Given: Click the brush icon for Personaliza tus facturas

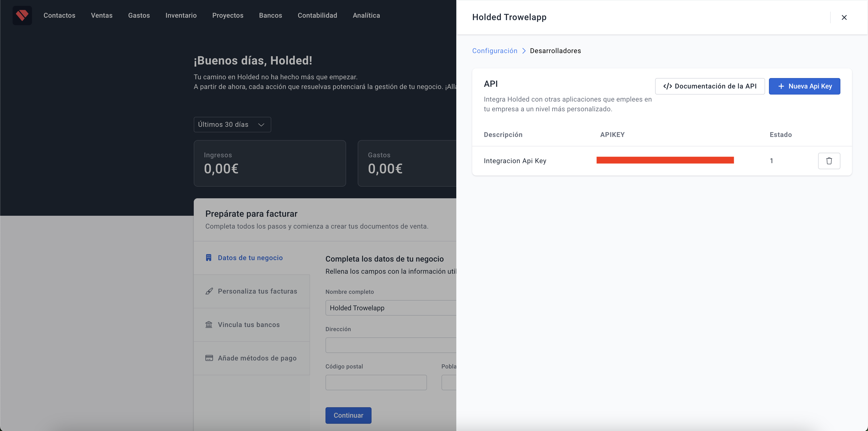Looking at the screenshot, I should tap(209, 291).
